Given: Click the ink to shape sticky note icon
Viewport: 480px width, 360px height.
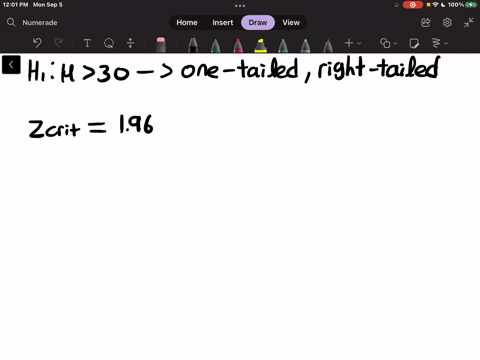Looking at the screenshot, I should point(414,43).
